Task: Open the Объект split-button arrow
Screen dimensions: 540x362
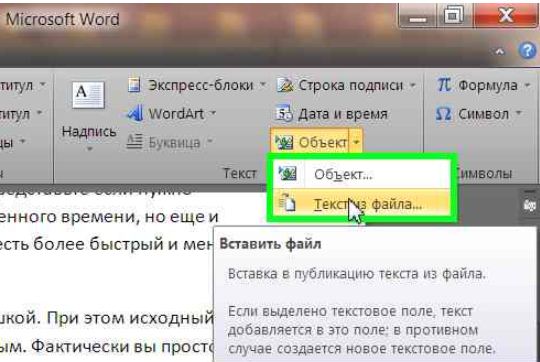Action: 356,142
